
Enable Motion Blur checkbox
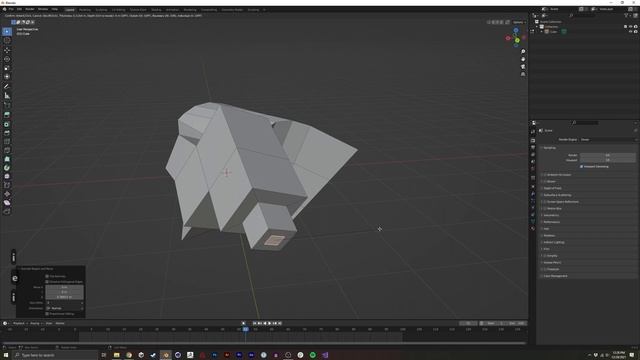545,209
